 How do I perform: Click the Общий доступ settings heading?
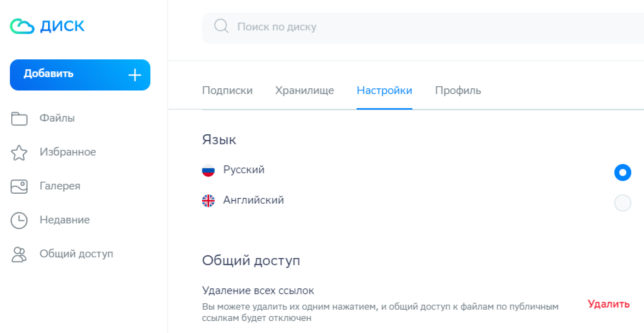(251, 261)
